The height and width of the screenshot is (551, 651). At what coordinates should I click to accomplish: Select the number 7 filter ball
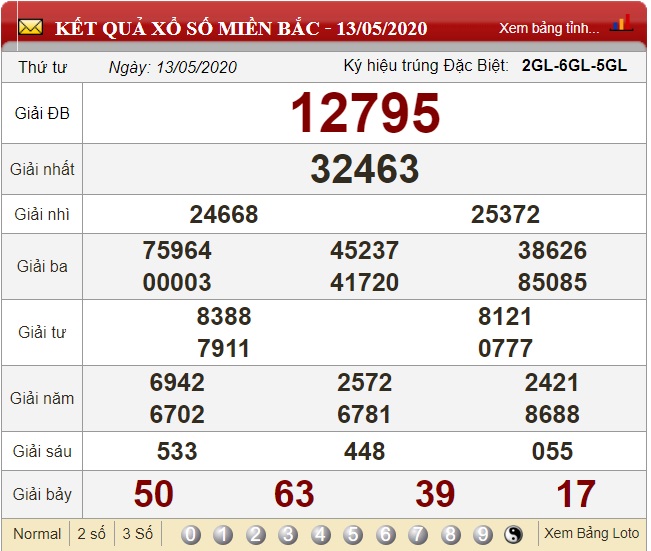(418, 535)
